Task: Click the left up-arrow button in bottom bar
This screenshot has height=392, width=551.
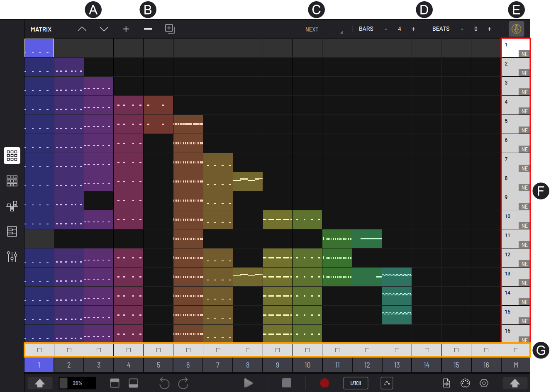Action: click(40, 383)
